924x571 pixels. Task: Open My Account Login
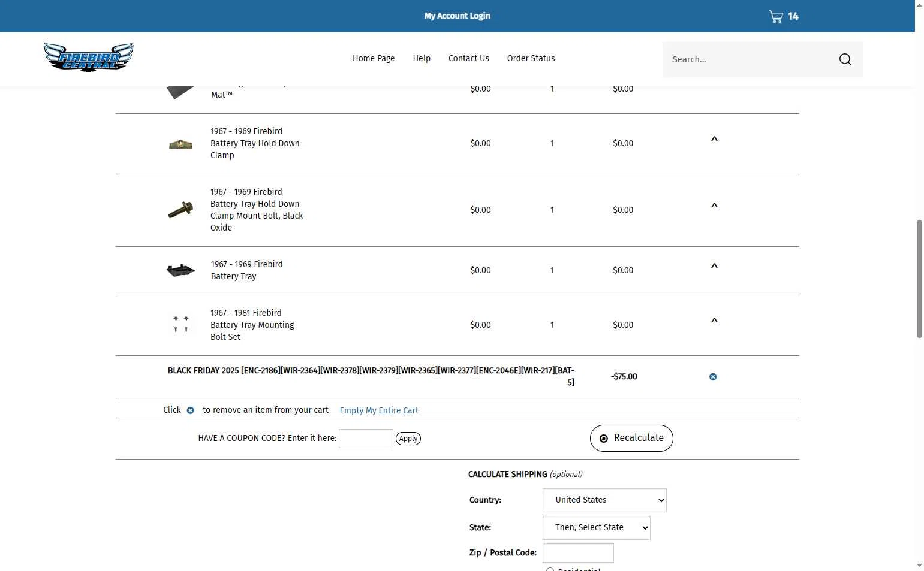(458, 16)
